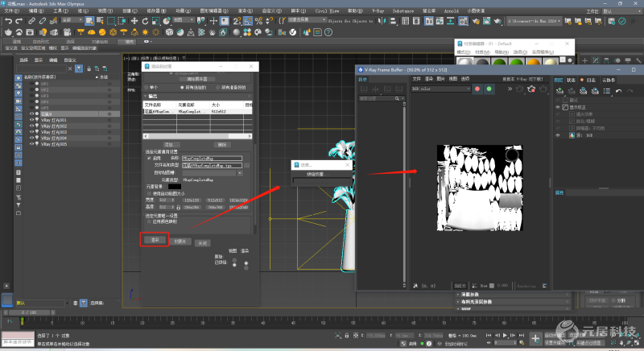The height and width of the screenshot is (351, 644).
Task: Open the 视图 reference coordinate dropdown
Action: click(184, 20)
